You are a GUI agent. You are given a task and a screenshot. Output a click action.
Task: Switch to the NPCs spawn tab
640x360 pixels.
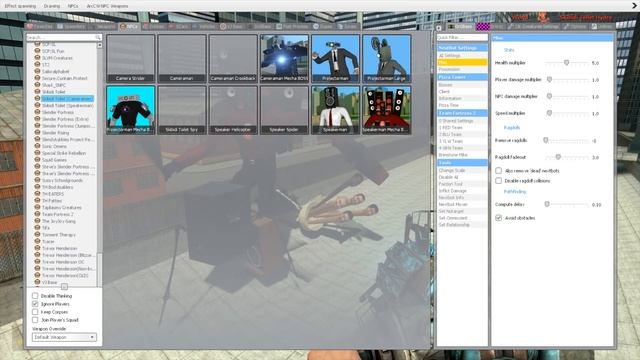(x=129, y=27)
